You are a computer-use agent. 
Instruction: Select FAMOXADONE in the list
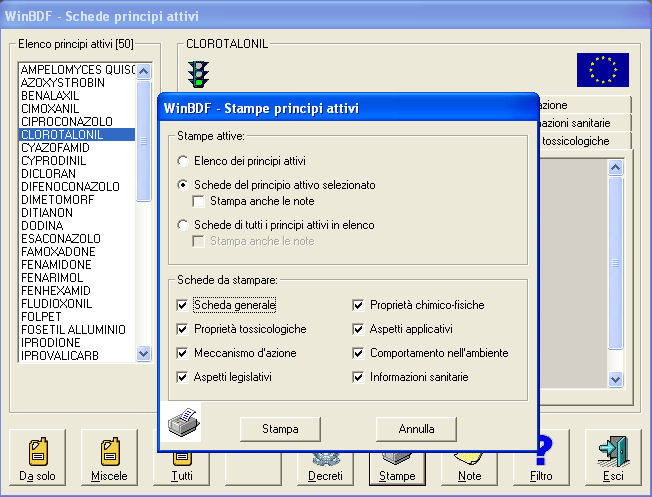click(x=77, y=252)
